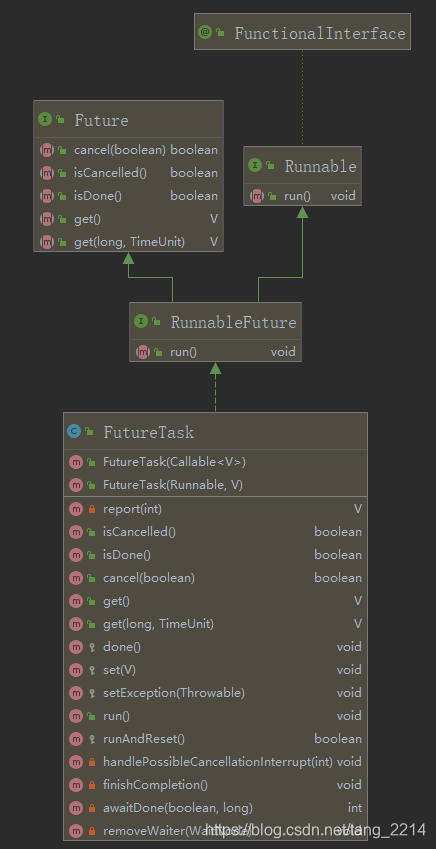This screenshot has height=849, width=436.
Task: Click method icon of RunnableFuture's run()
Action: [x=143, y=352]
